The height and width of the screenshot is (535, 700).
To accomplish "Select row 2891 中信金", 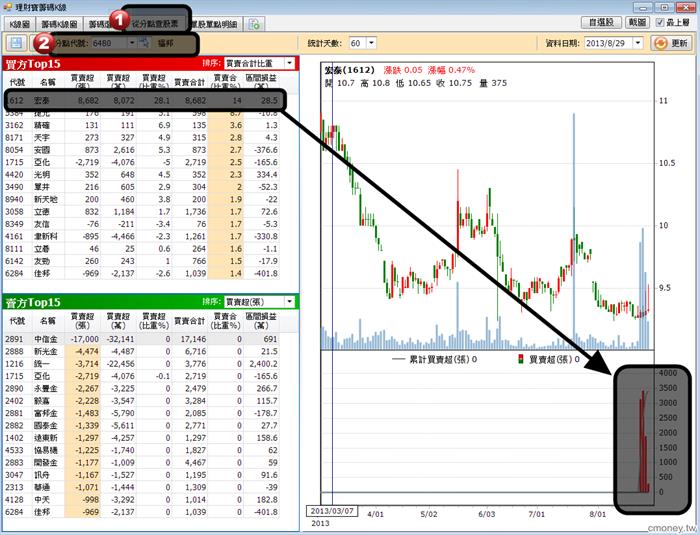I will click(142, 339).
